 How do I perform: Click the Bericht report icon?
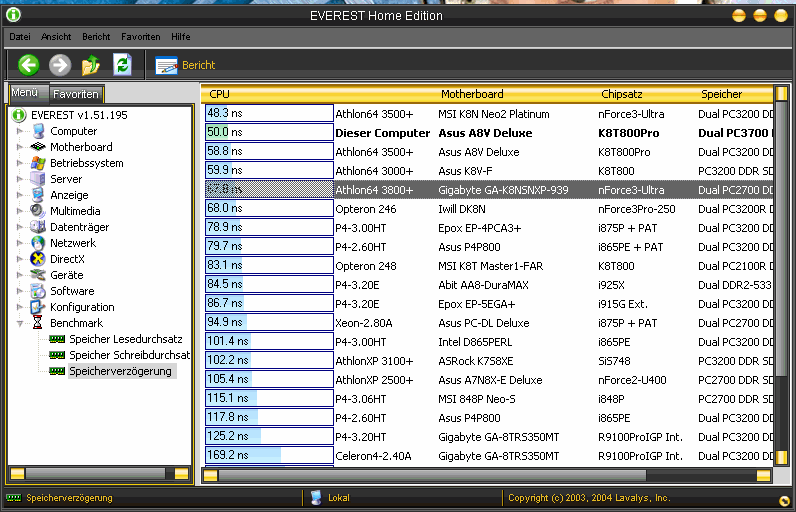point(167,65)
